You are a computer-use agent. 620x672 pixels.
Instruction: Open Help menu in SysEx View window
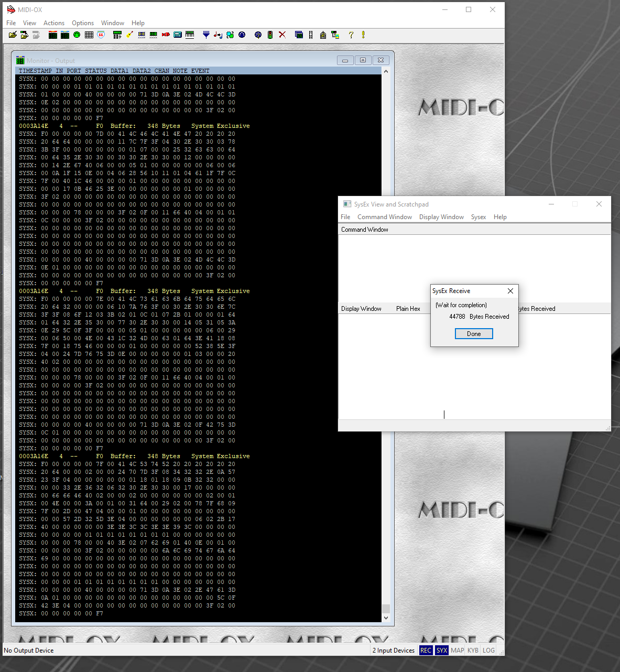500,217
